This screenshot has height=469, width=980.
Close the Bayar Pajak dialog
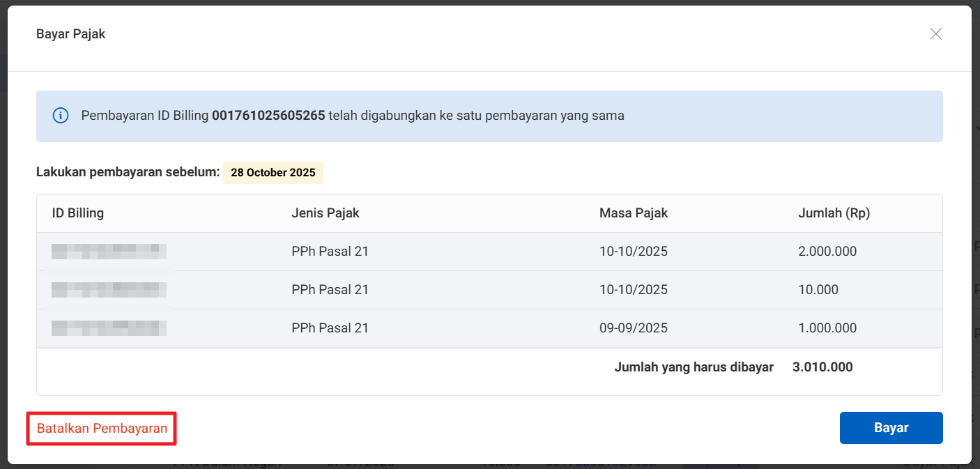tap(935, 34)
